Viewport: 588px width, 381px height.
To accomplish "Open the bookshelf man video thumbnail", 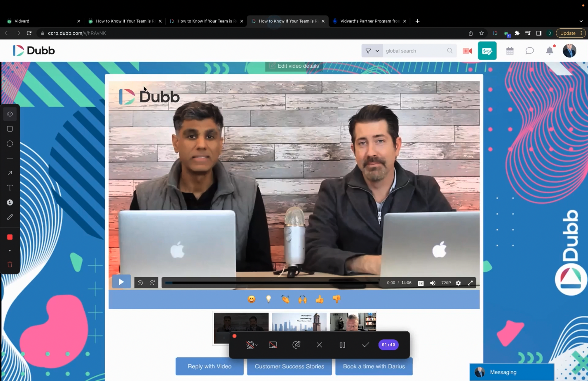I will pos(353,322).
